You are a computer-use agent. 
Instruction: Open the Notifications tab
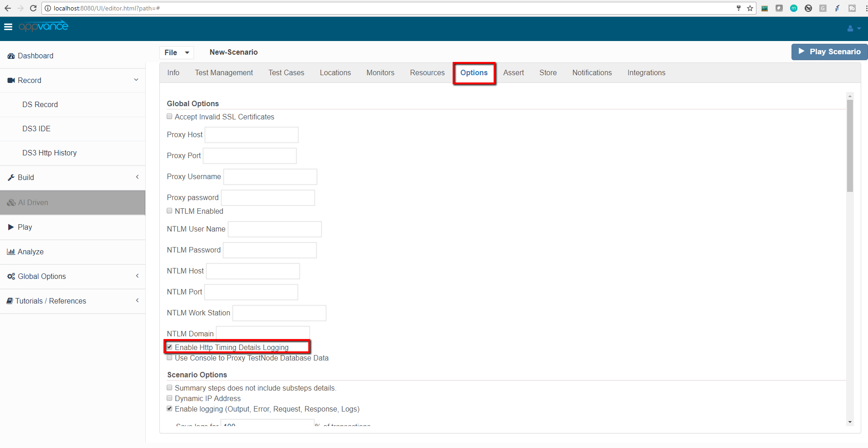592,73
